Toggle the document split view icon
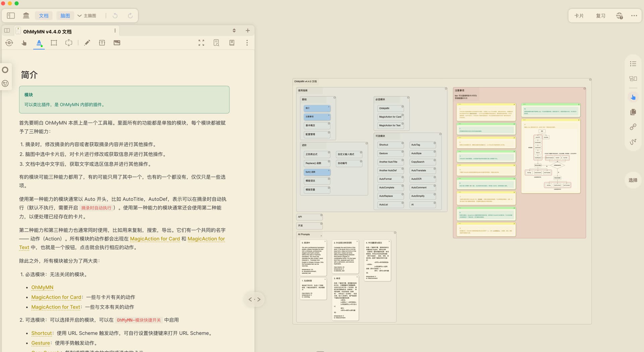This screenshot has width=644, height=352. [x=7, y=31]
